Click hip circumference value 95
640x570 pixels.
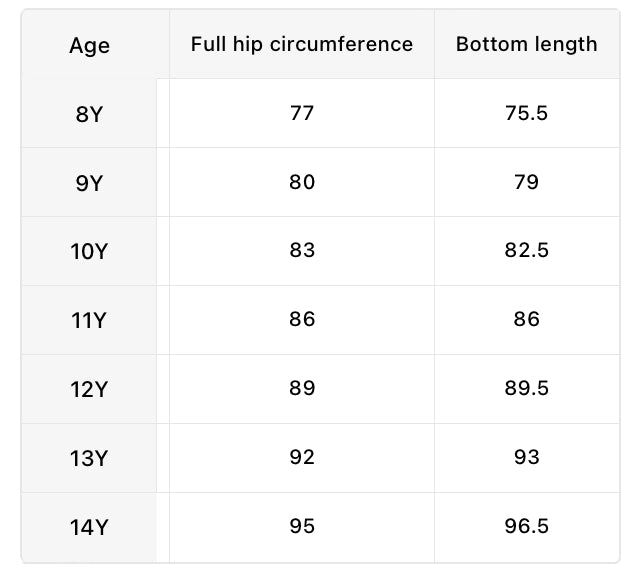click(x=302, y=527)
